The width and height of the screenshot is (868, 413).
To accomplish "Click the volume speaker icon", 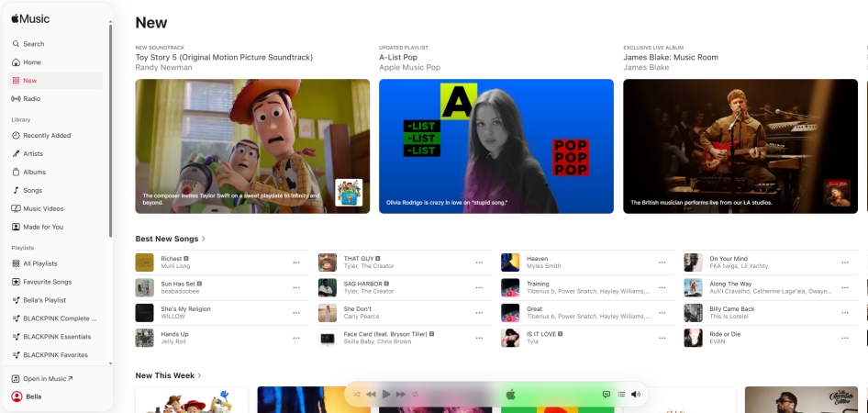I will [x=636, y=394].
